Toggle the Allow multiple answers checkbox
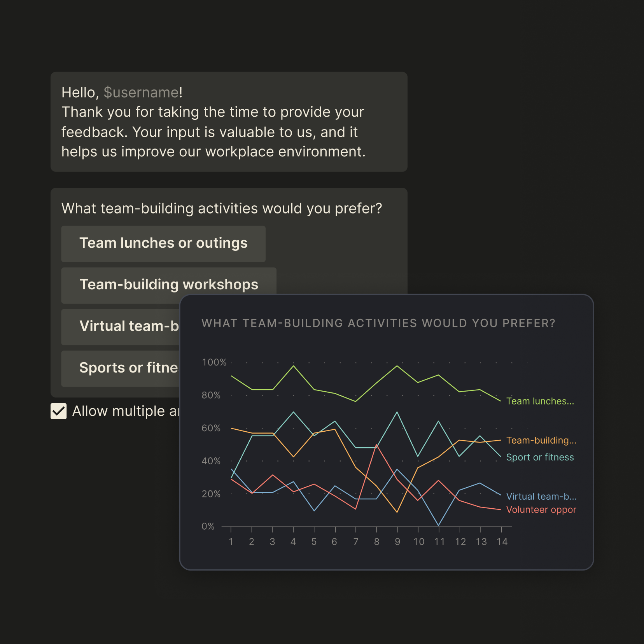Image resolution: width=644 pixels, height=644 pixels. pos(59,411)
